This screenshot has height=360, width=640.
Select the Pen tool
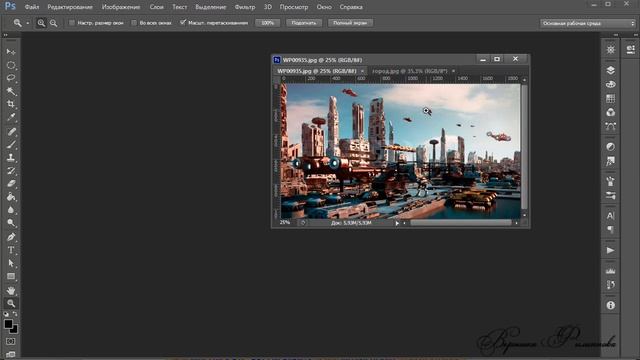coord(11,237)
